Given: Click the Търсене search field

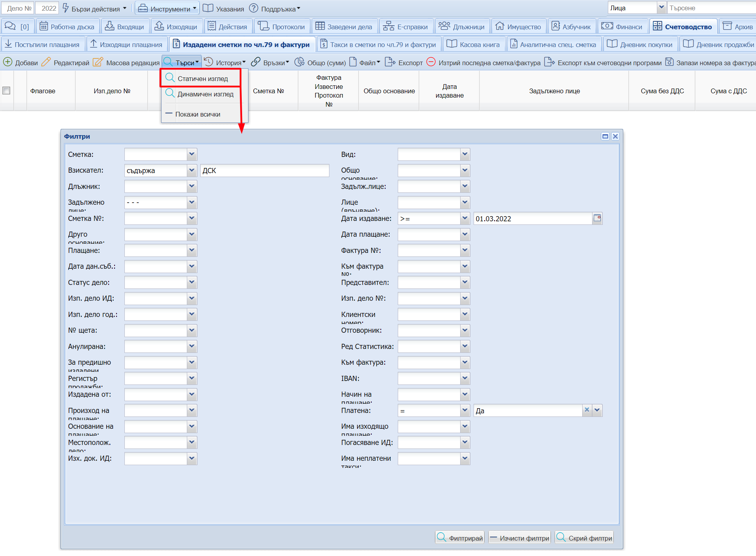Looking at the screenshot, I should (711, 8).
